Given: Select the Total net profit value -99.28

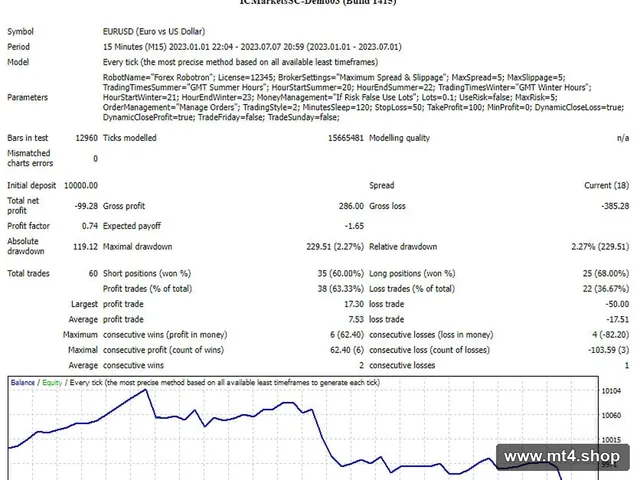Looking at the screenshot, I should click(86, 206).
